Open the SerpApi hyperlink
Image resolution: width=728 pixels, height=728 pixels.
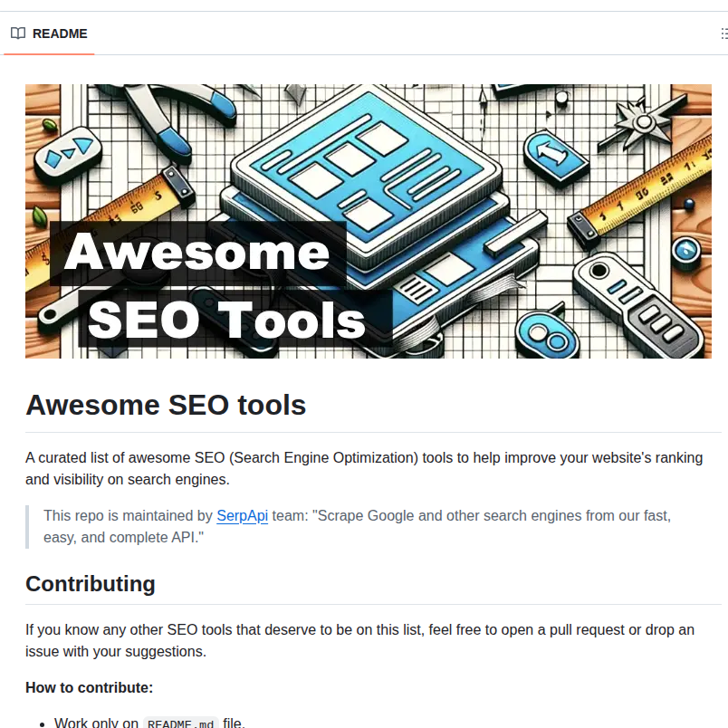tap(242, 515)
